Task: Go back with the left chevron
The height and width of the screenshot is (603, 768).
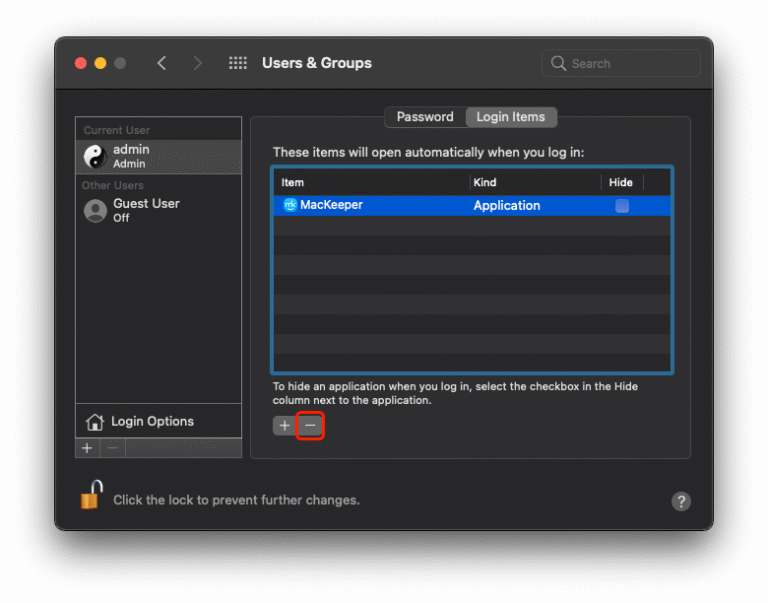Action: point(162,63)
